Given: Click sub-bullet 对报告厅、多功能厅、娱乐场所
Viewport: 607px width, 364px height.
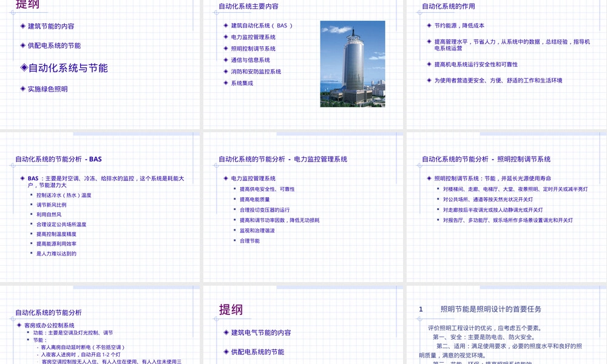Looking at the screenshot, I should pos(508,220).
